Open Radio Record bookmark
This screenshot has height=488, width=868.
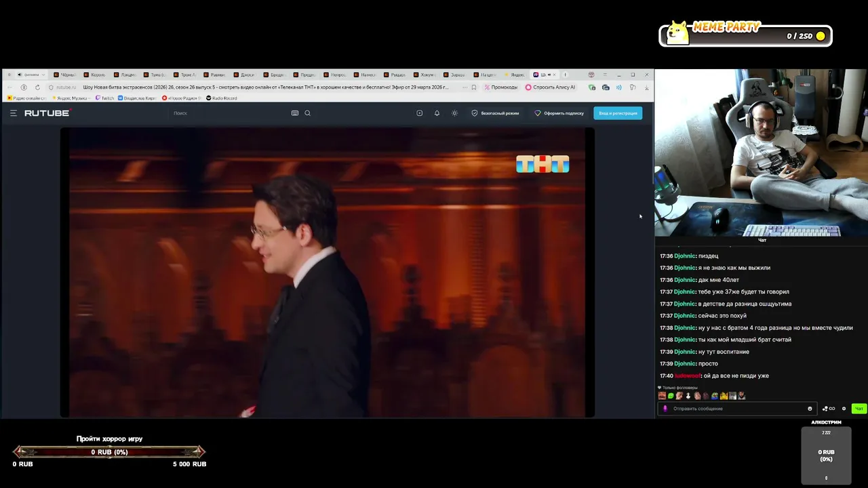coord(222,98)
